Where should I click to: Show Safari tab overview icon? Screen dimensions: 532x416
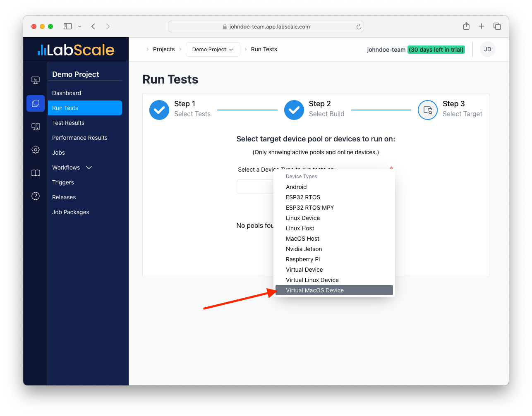[x=497, y=26]
